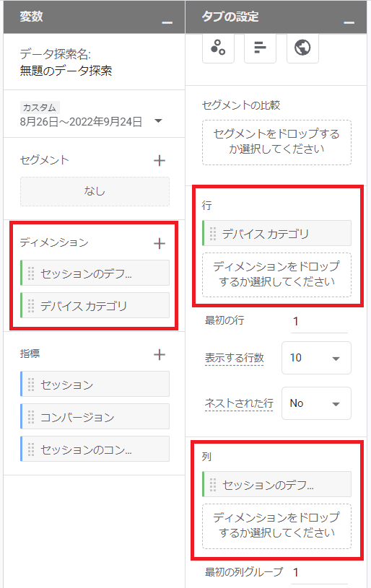Minimize the 変数 panel

click(167, 22)
